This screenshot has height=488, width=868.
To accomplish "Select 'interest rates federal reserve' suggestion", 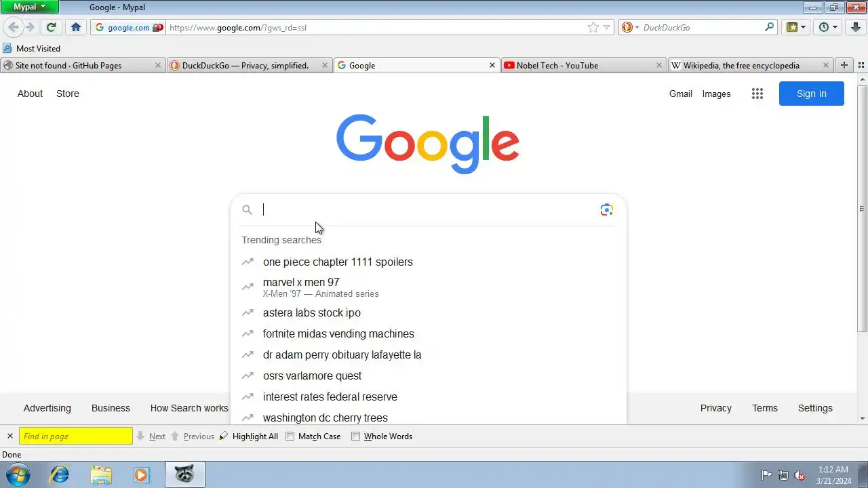I will 428,396.
